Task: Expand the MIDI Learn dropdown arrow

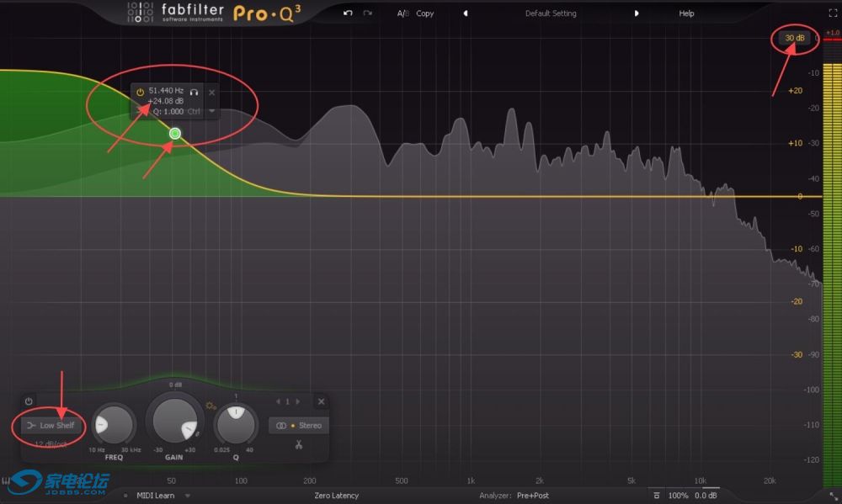Action: click(187, 496)
